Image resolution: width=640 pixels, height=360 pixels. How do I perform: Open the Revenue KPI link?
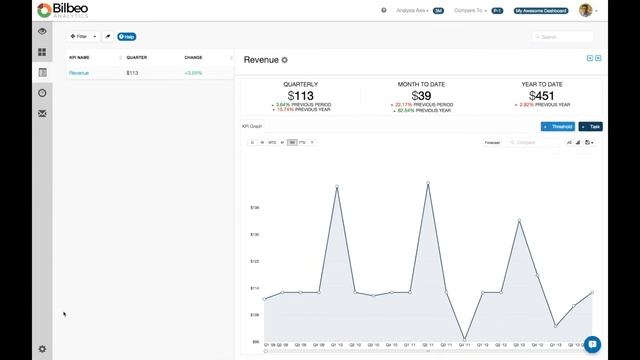[79, 73]
